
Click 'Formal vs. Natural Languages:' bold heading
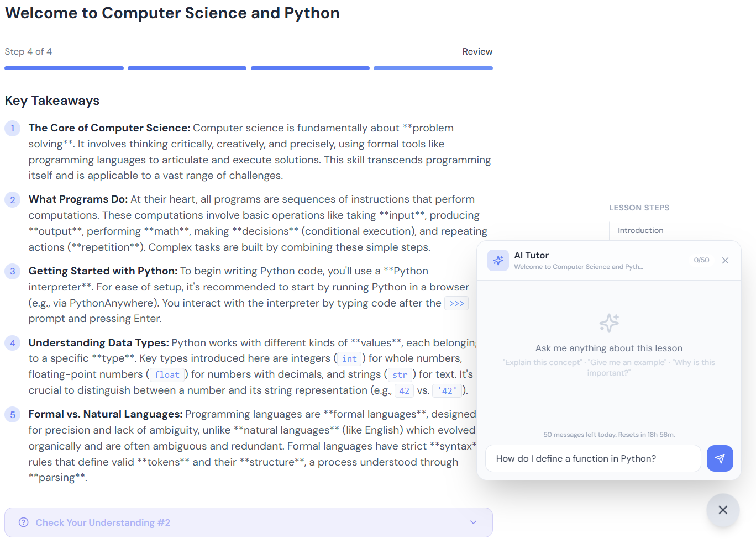(106, 414)
